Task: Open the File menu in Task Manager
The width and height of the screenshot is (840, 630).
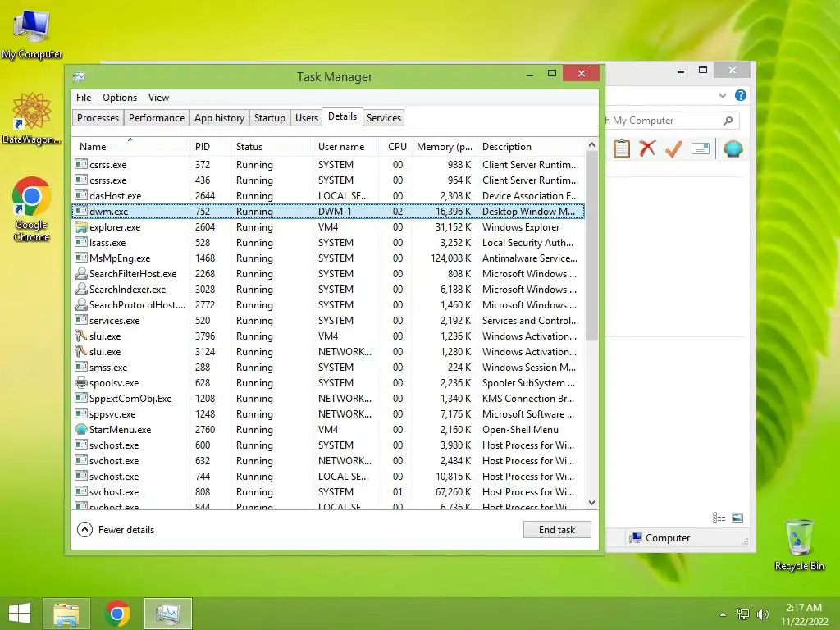Action: click(84, 98)
